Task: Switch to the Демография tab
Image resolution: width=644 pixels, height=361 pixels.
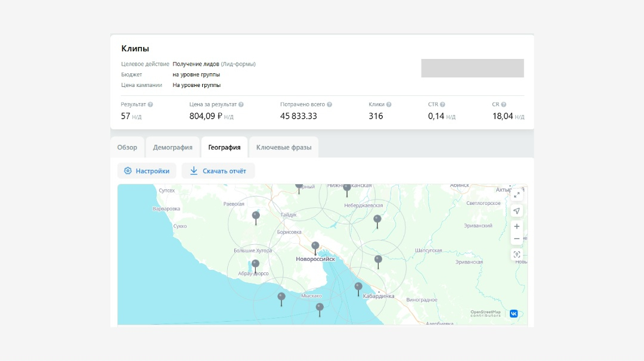Action: pos(172,147)
